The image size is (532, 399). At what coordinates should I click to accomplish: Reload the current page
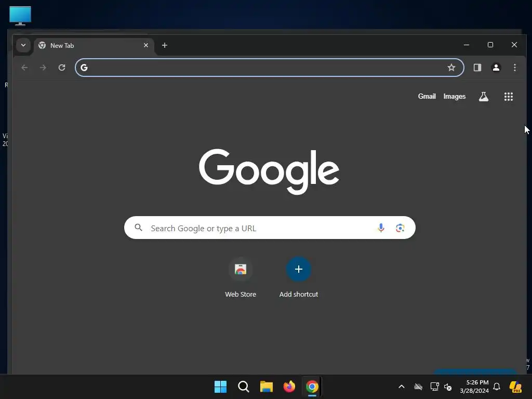click(62, 68)
